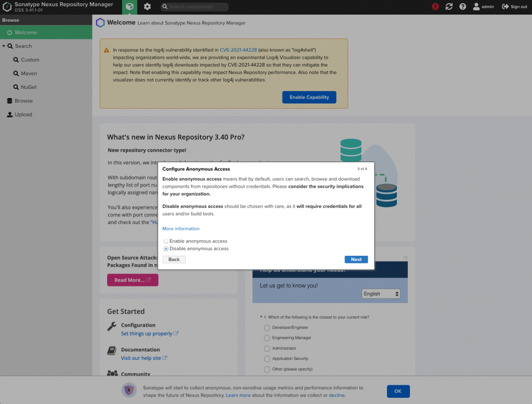The image size is (532, 404).
Task: Click Enable Capability button
Action: 309,97
